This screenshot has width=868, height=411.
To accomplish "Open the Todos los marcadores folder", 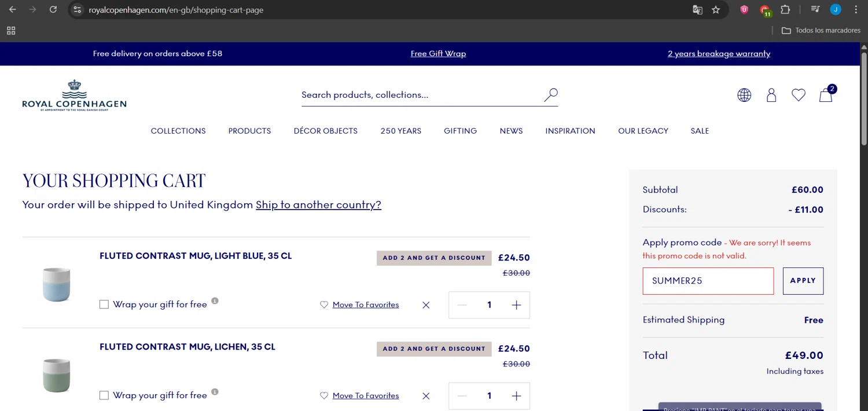I will pos(821,31).
